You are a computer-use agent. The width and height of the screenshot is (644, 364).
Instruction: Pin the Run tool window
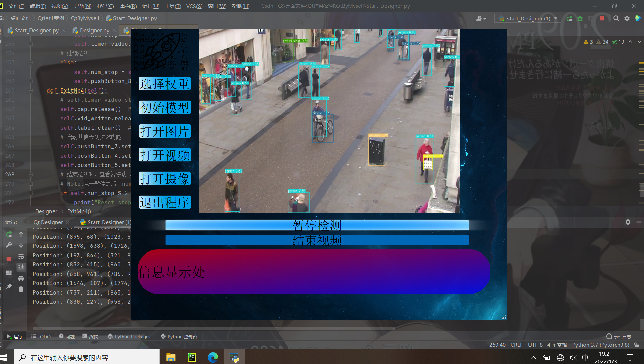point(9,287)
